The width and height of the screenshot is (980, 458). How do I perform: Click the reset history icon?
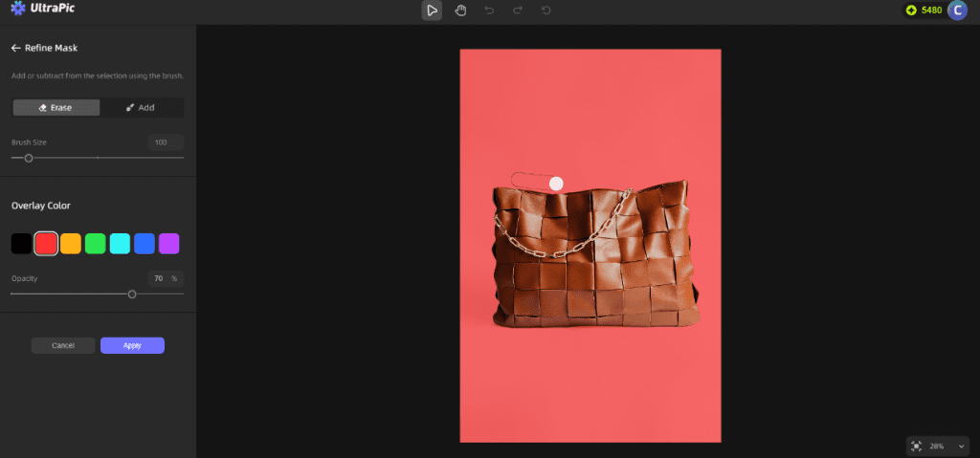tap(546, 11)
